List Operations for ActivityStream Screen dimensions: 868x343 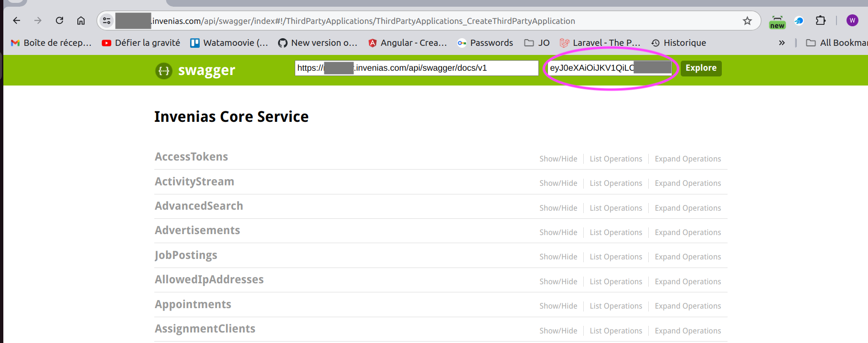pyautogui.click(x=616, y=183)
